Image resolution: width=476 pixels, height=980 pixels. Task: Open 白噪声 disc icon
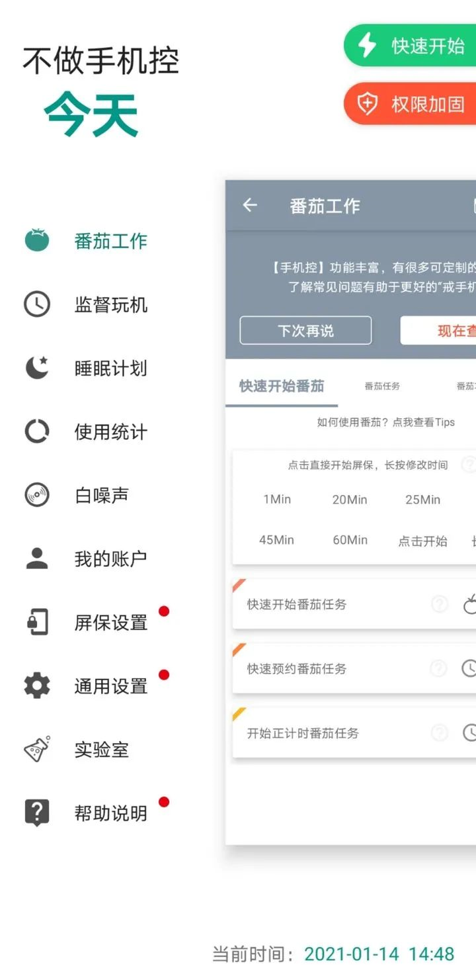tap(37, 495)
